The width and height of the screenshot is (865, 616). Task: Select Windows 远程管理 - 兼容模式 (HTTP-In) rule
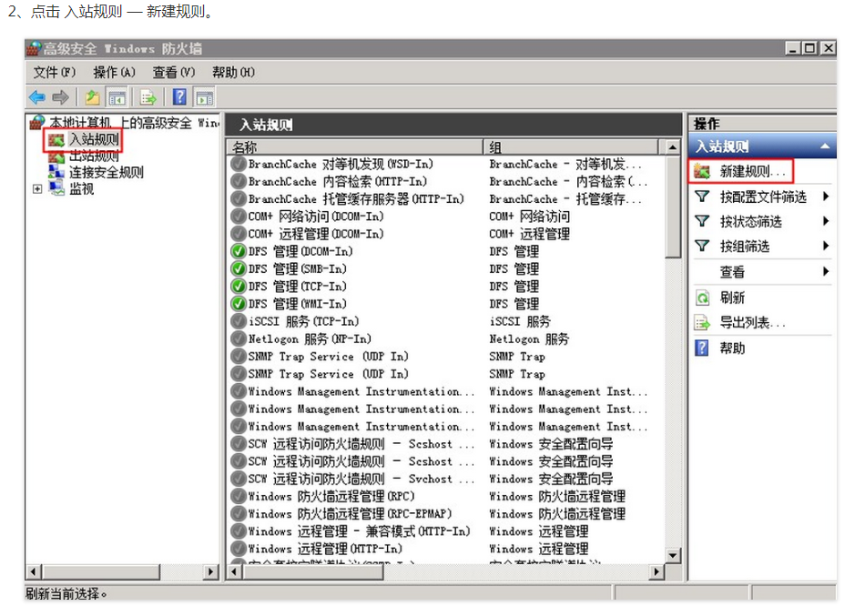359,531
